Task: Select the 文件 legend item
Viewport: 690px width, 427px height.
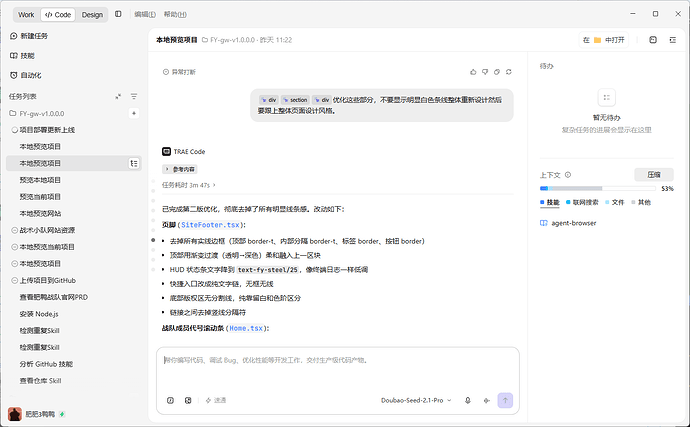Action: coord(614,202)
